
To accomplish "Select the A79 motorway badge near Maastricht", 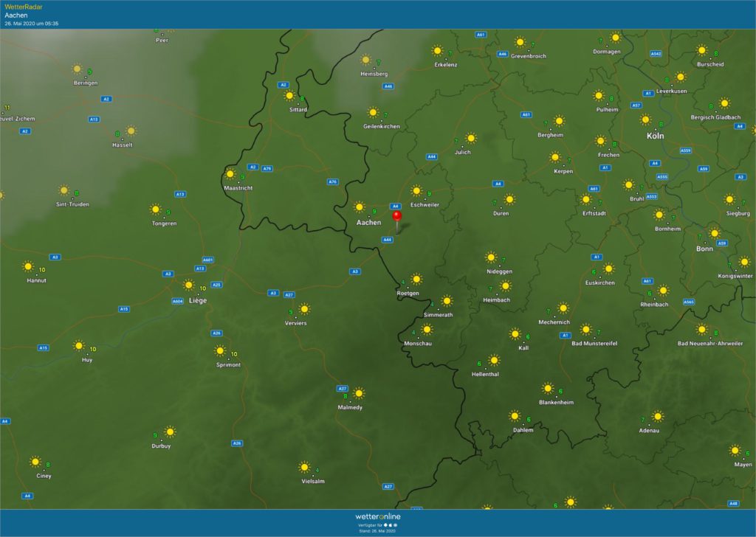I will click(267, 169).
